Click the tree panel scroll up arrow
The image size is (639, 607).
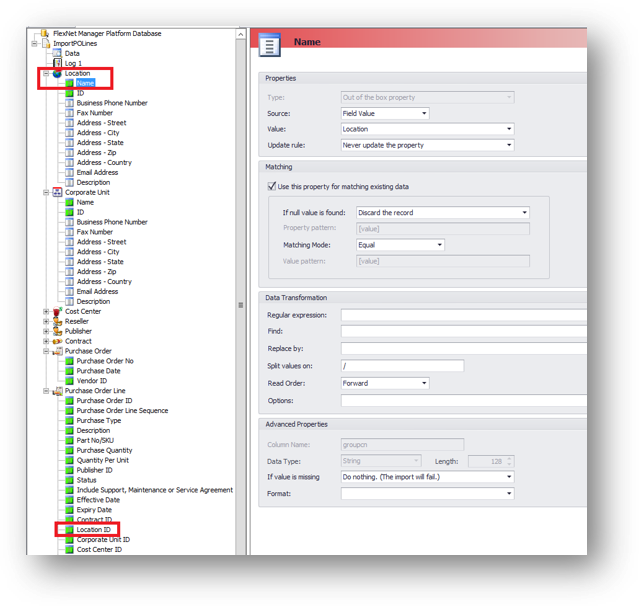point(240,34)
